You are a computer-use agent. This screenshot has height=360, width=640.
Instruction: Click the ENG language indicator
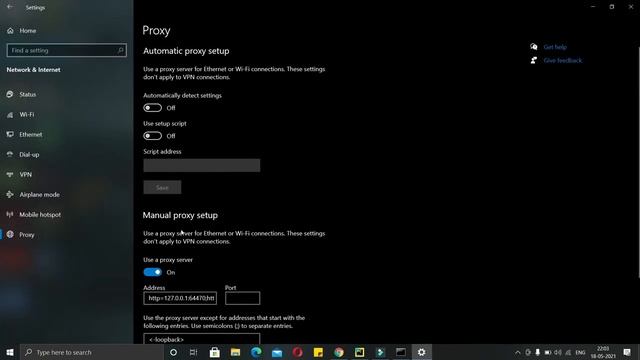coord(580,352)
